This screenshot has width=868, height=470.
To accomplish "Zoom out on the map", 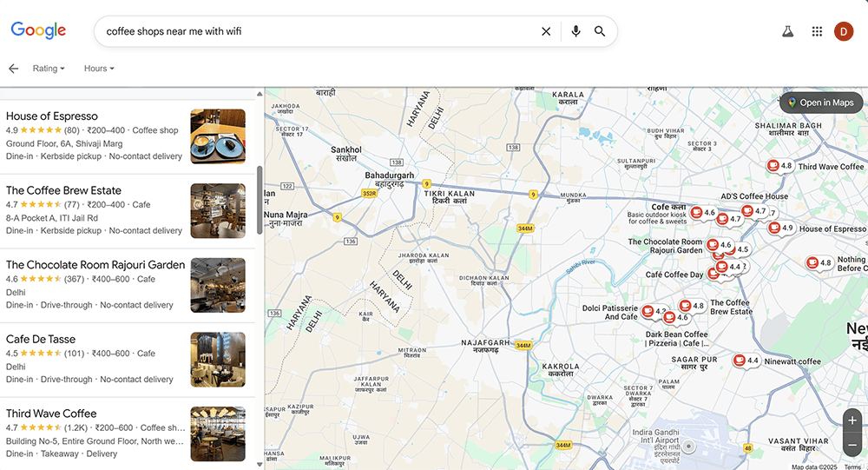I will (x=852, y=445).
